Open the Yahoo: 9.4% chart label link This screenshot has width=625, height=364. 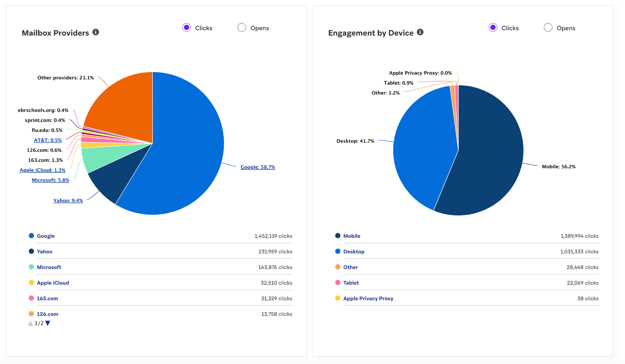pyautogui.click(x=68, y=200)
